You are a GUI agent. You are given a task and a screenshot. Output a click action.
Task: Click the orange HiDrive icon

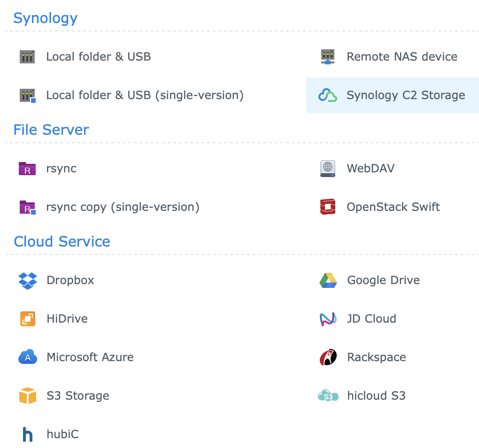(x=27, y=319)
